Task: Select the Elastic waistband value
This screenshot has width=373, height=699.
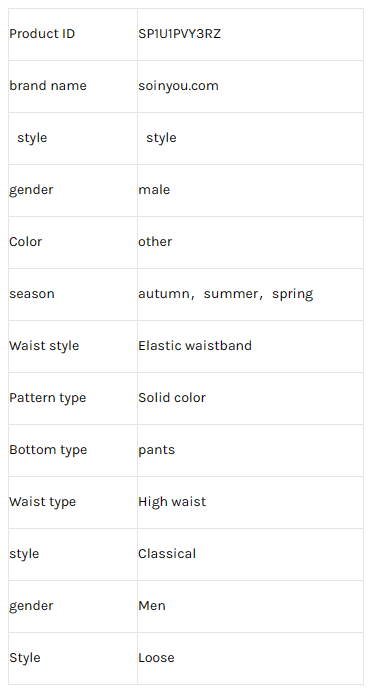Action: tap(195, 346)
